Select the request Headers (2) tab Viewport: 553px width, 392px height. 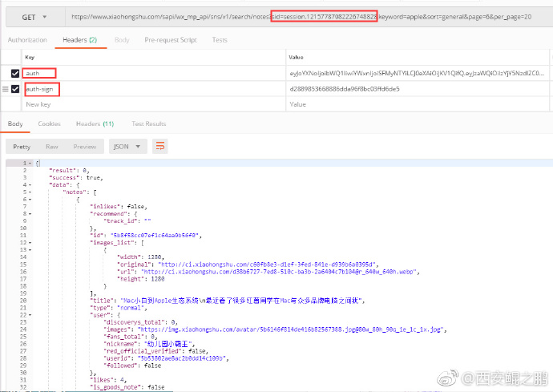[x=79, y=40]
